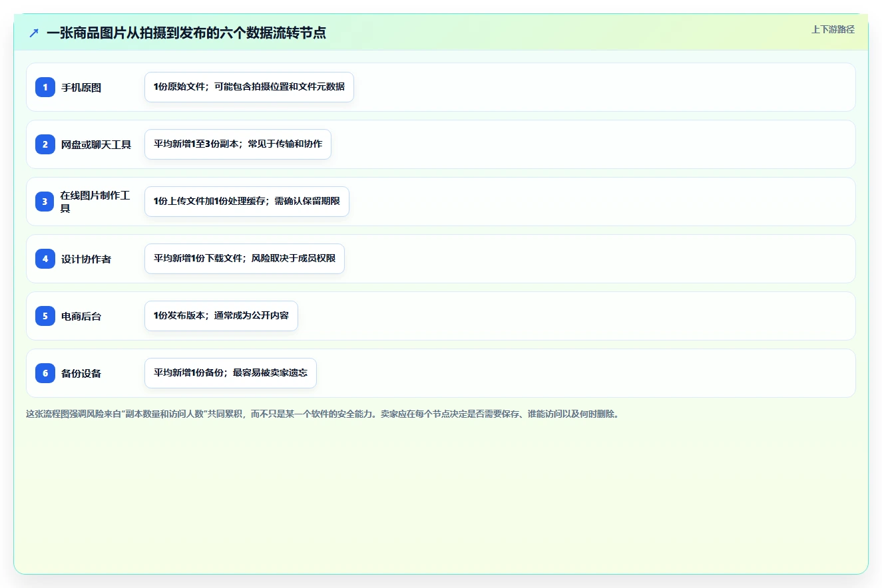Select the 网盘或聊天工具 node label
882x588 pixels.
pos(97,145)
